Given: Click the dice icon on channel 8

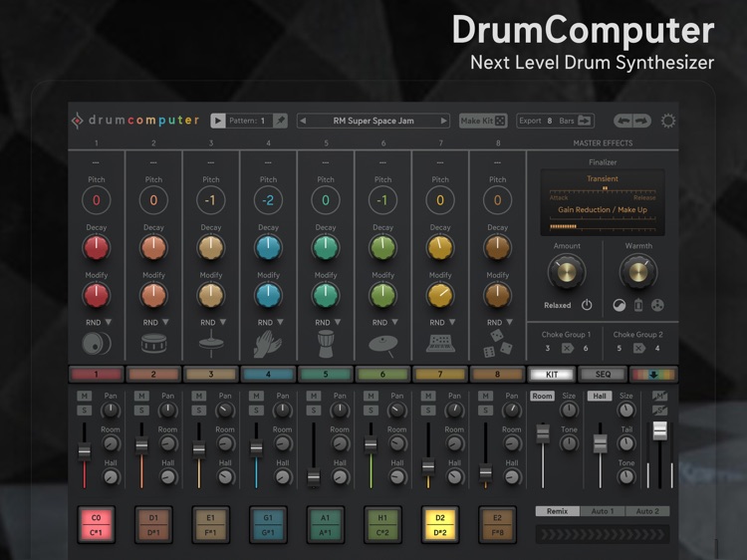Looking at the screenshot, I should [497, 344].
